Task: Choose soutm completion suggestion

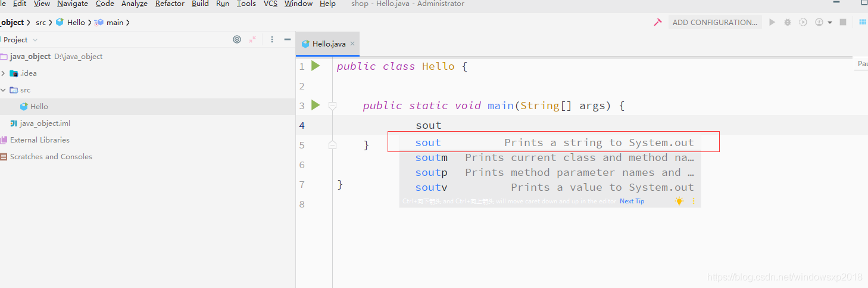Action: (x=549, y=157)
